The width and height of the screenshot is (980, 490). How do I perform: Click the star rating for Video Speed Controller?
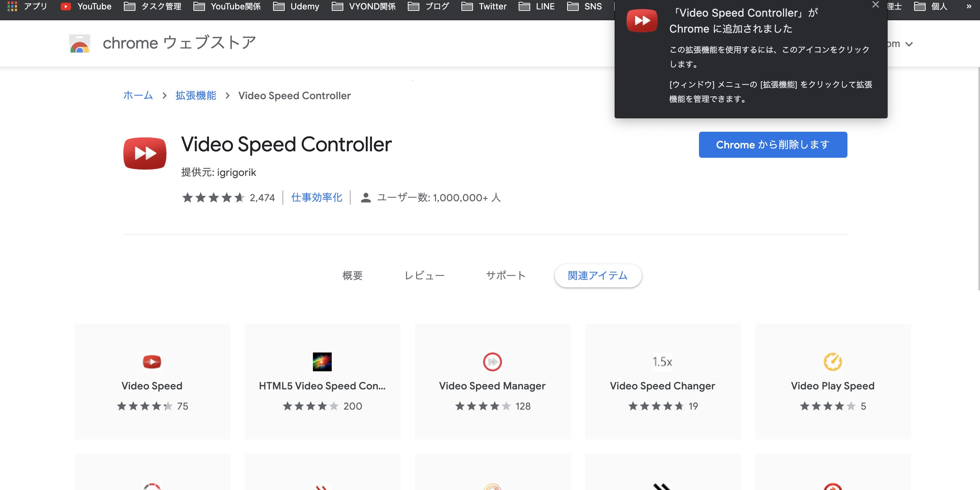[213, 197]
